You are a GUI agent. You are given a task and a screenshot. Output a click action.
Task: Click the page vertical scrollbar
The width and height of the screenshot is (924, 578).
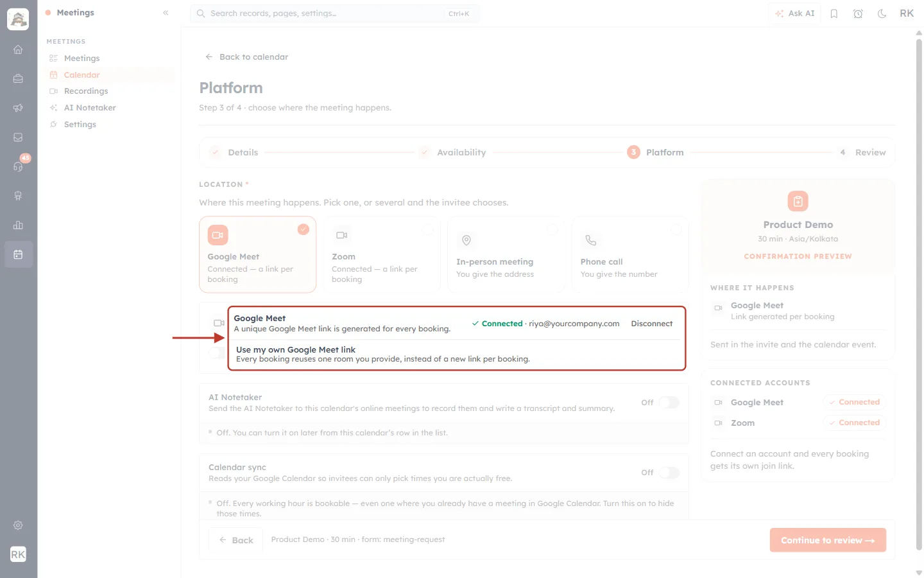(919, 295)
